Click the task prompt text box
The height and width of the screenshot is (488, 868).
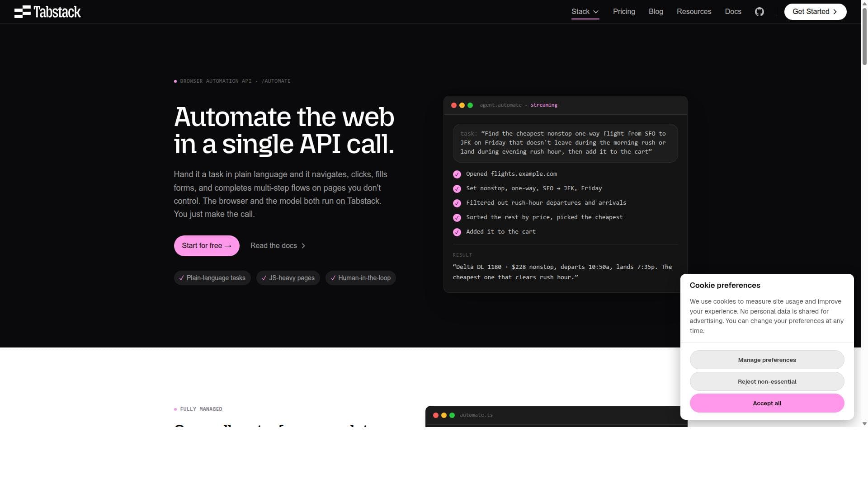tap(565, 143)
